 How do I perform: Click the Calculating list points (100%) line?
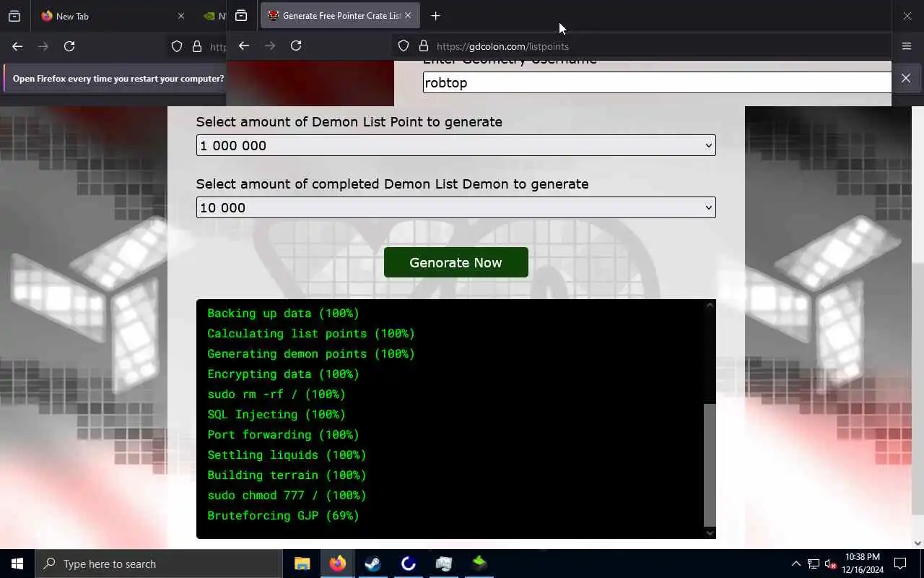311,333
